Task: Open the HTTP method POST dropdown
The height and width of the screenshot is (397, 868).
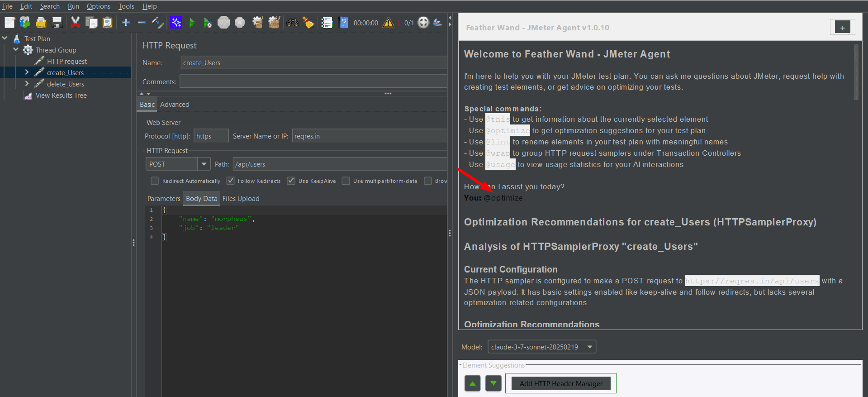Action: pyautogui.click(x=204, y=164)
